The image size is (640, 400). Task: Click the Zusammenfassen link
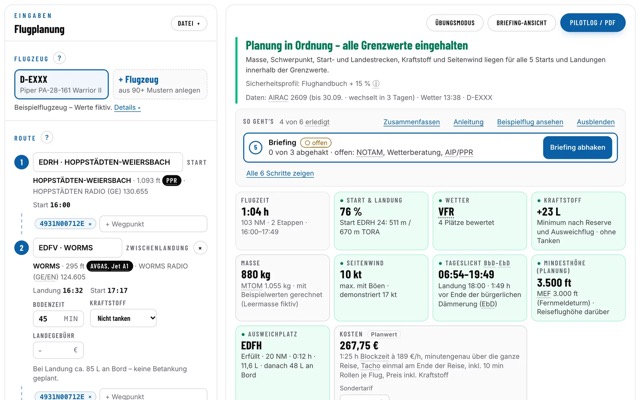tap(411, 122)
